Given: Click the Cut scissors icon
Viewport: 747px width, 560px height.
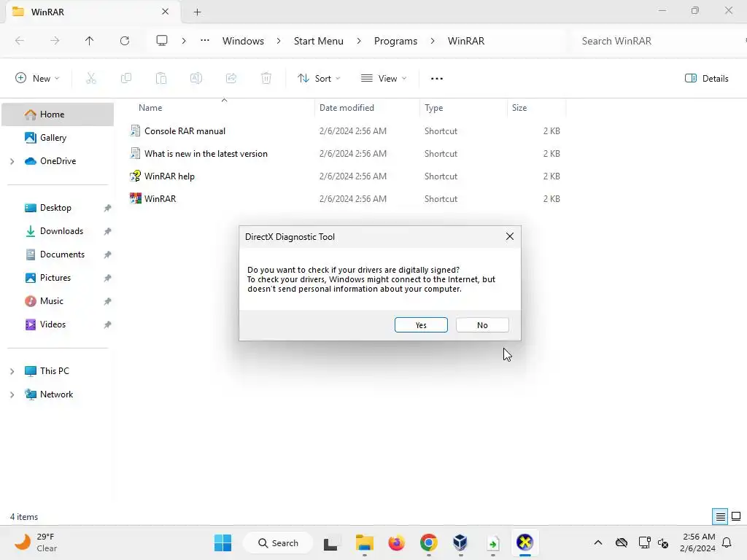Looking at the screenshot, I should tap(91, 79).
